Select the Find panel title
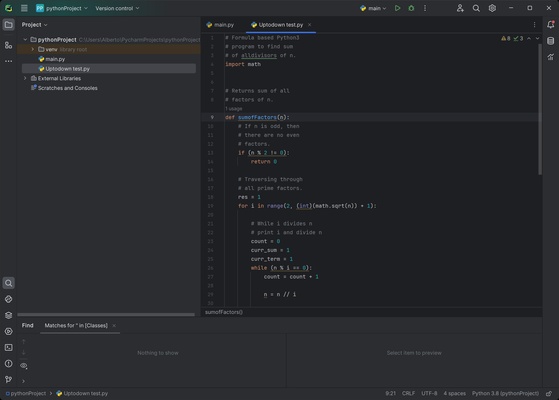The image size is (559, 400). pyautogui.click(x=27, y=325)
